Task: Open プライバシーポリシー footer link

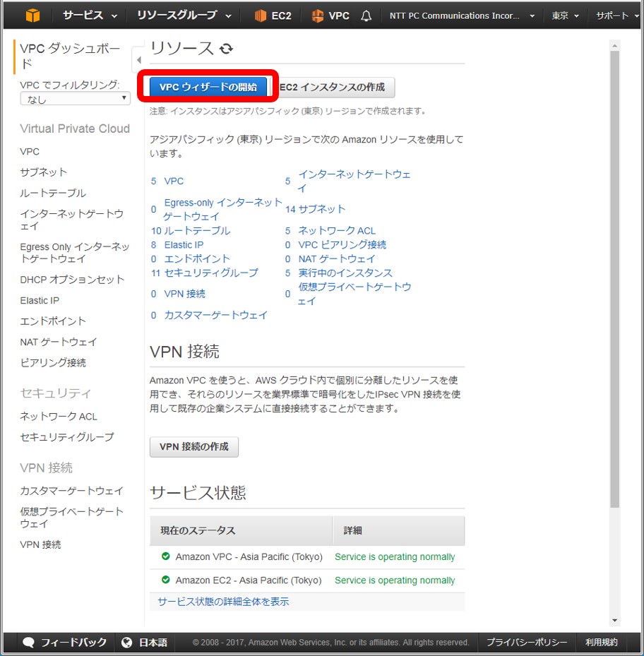Action: click(x=526, y=642)
